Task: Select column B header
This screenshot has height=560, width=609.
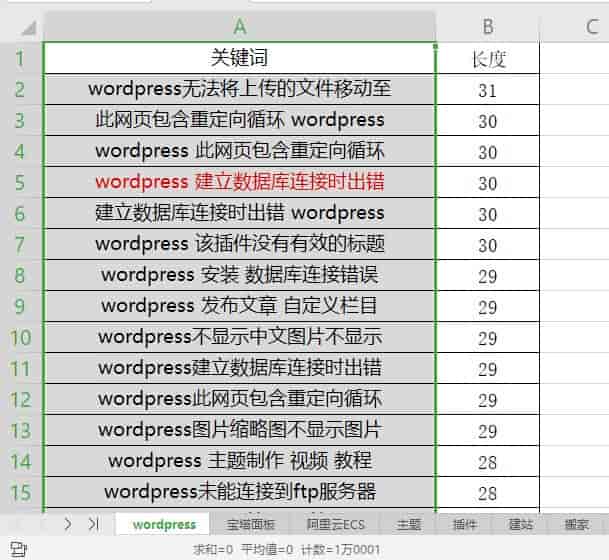Action: [488, 27]
